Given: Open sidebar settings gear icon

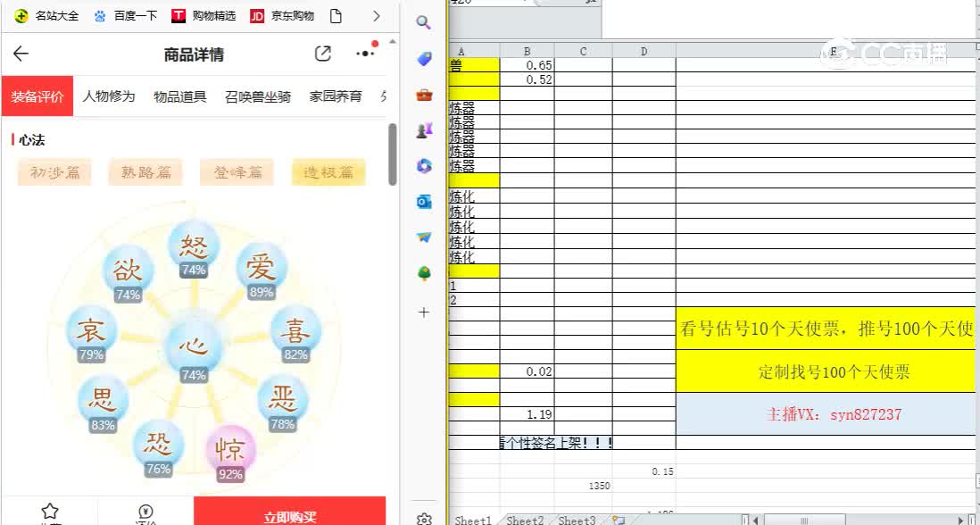Looking at the screenshot, I should pyautogui.click(x=424, y=519).
